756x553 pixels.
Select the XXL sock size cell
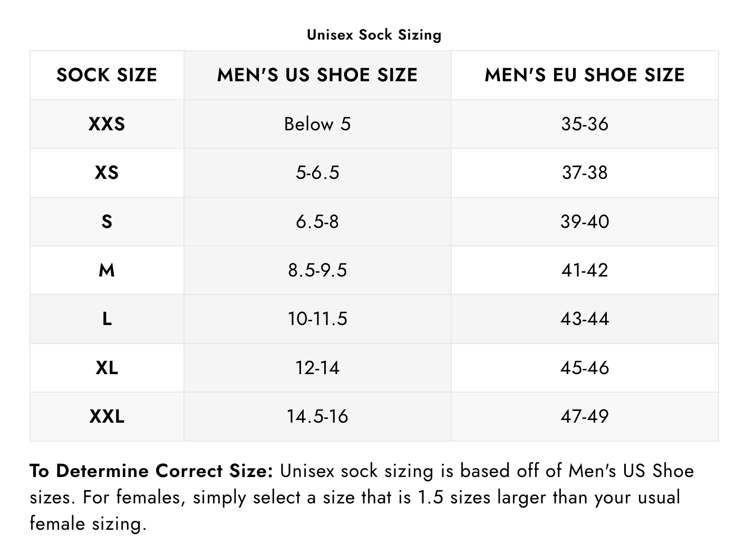click(x=106, y=416)
